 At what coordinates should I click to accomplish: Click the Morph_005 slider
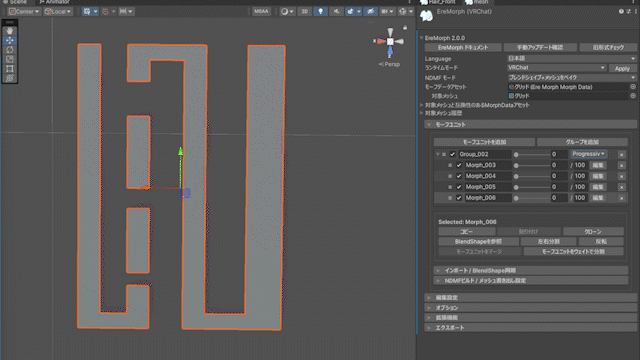pos(532,187)
